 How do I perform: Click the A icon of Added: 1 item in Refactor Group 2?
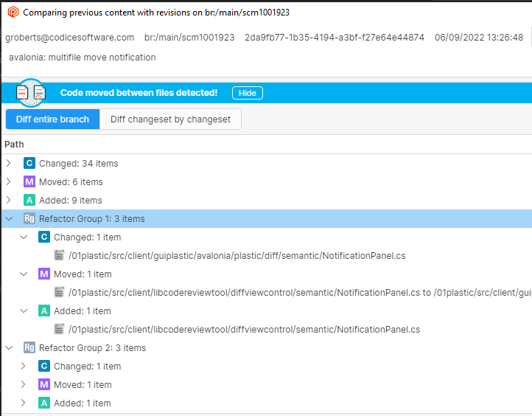click(x=44, y=403)
